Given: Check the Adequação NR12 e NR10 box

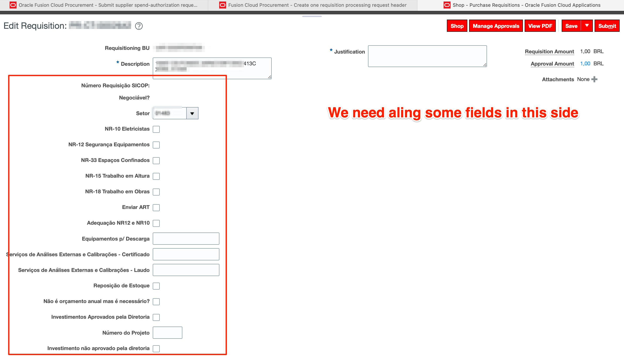Looking at the screenshot, I should pos(156,223).
